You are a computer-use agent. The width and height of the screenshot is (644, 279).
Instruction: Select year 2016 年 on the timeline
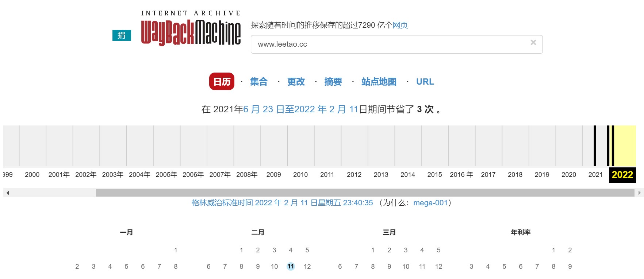tap(461, 175)
